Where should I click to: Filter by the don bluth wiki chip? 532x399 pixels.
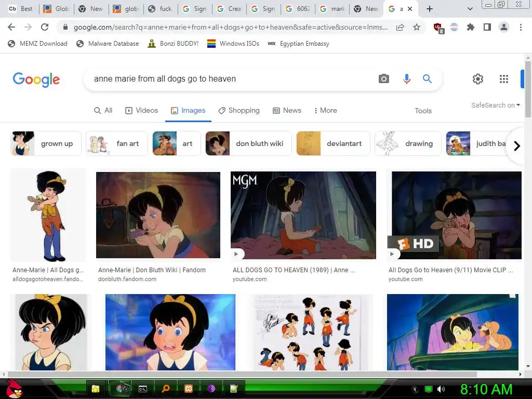(248, 143)
